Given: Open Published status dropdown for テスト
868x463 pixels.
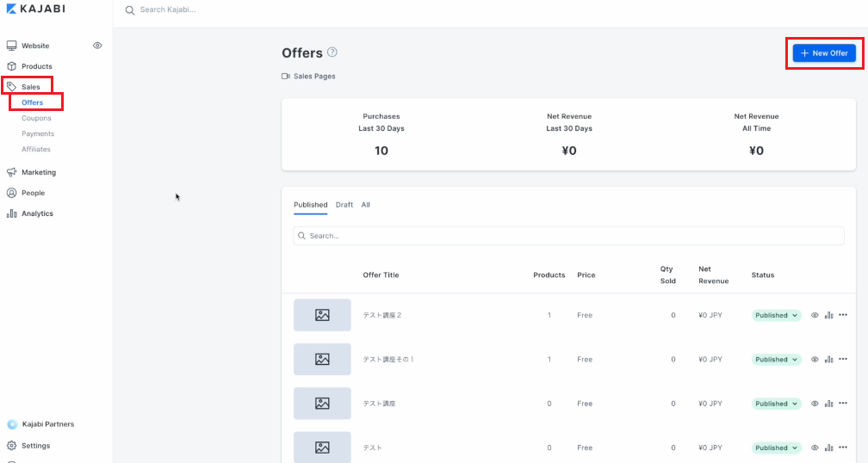Looking at the screenshot, I should point(776,448).
